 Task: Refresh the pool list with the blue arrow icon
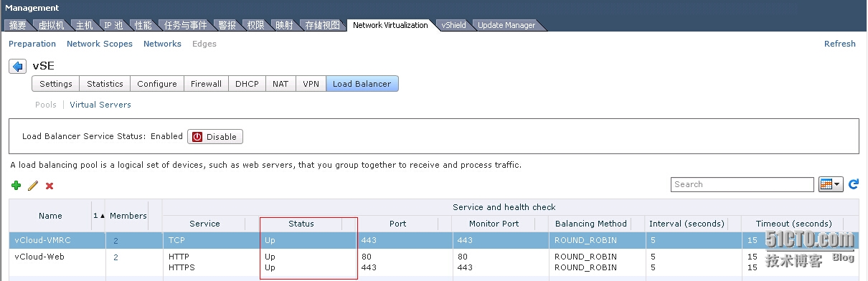click(x=854, y=184)
